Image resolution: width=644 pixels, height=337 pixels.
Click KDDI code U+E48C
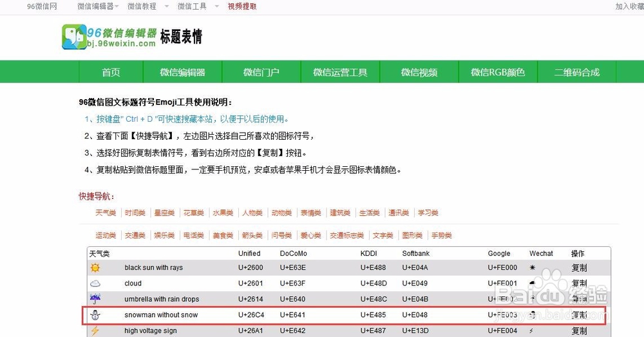(x=374, y=299)
